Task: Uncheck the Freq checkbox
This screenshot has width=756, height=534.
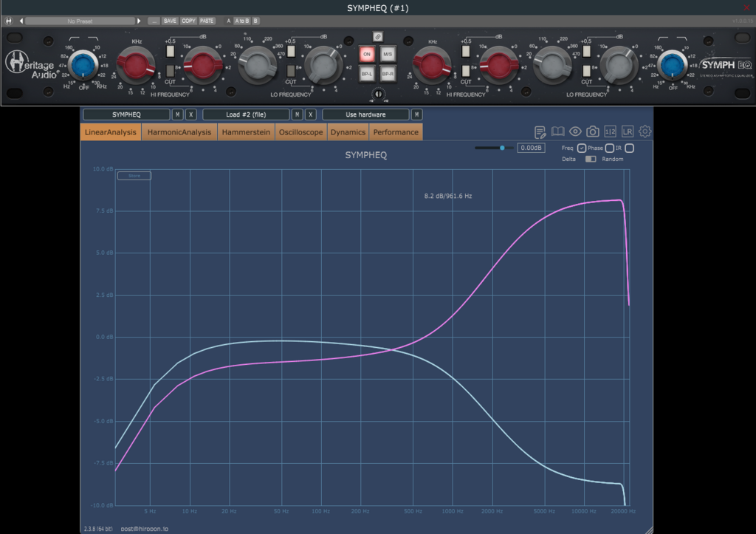Action: pyautogui.click(x=582, y=148)
